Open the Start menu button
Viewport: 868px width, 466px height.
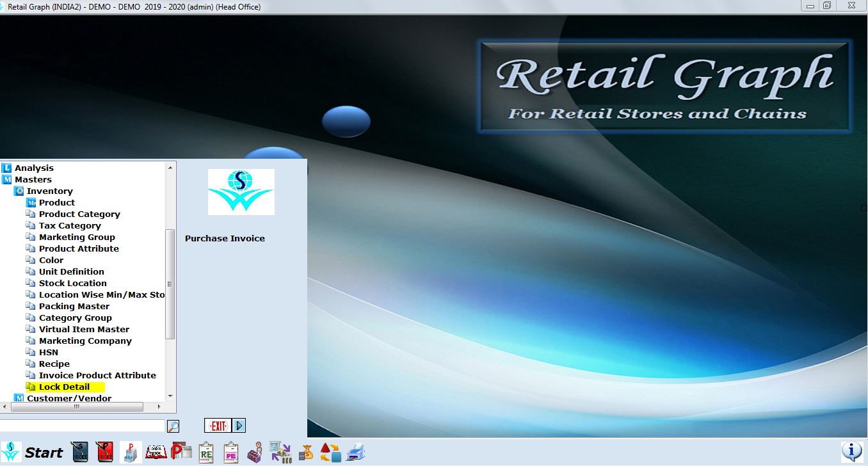click(x=44, y=453)
